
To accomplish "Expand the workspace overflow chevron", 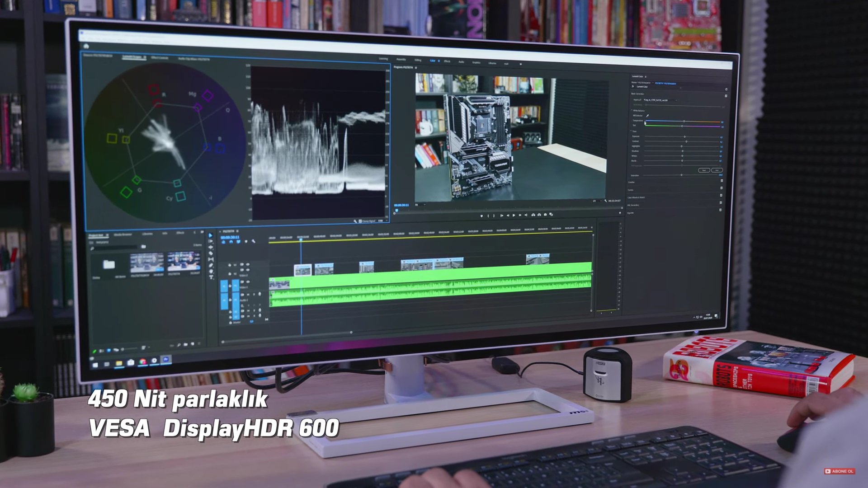I will 520,64.
